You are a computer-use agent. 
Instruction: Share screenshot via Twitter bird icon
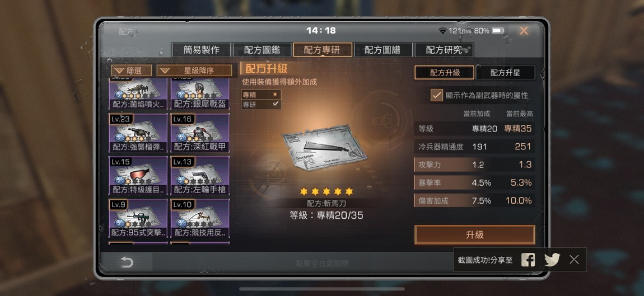(552, 260)
